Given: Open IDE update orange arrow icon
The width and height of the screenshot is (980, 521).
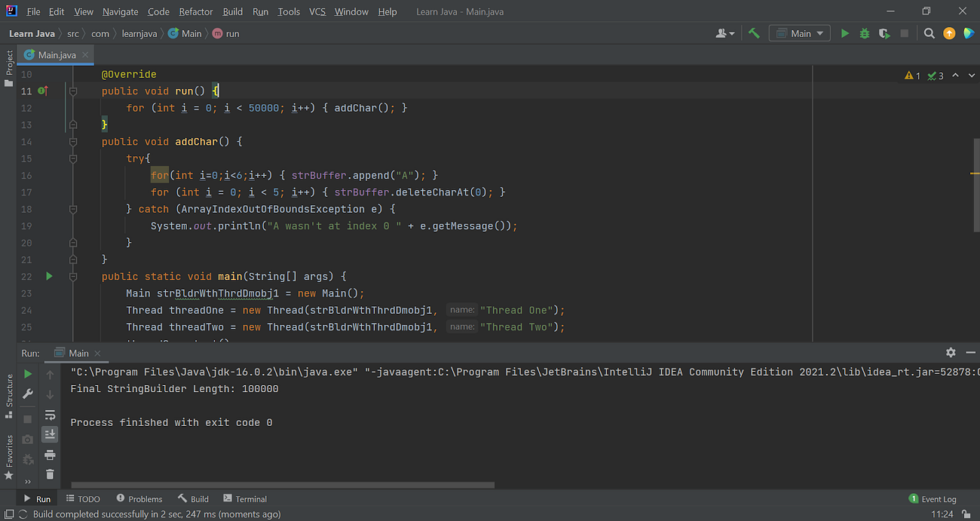Looking at the screenshot, I should point(949,33).
